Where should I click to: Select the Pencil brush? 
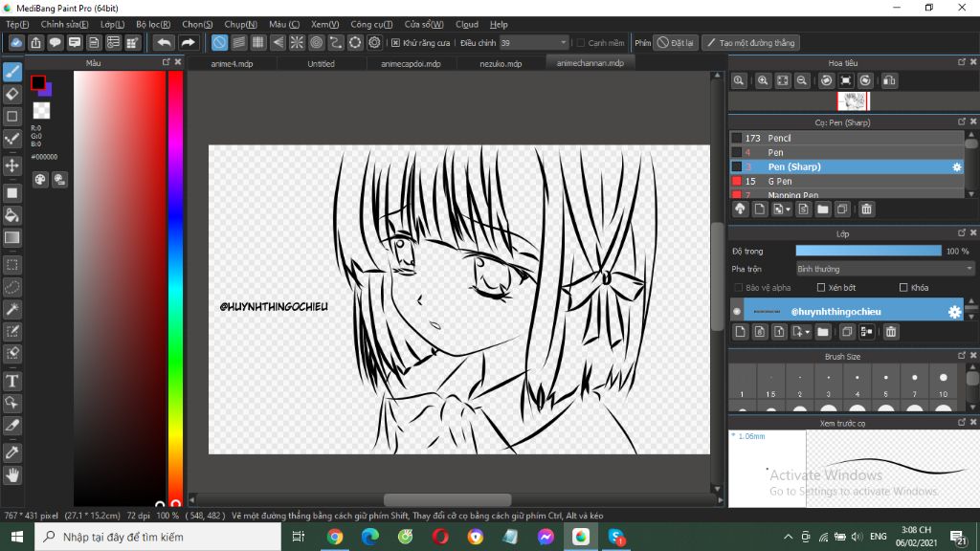(847, 138)
